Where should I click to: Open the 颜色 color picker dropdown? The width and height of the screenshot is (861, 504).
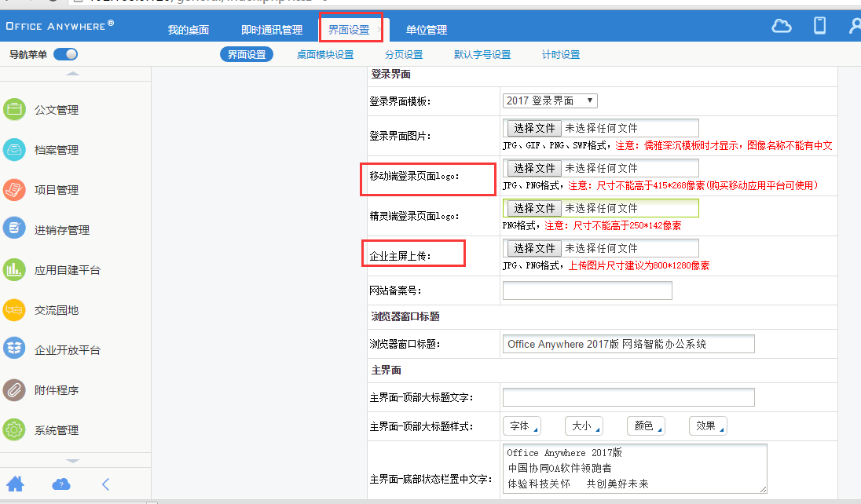tap(646, 426)
